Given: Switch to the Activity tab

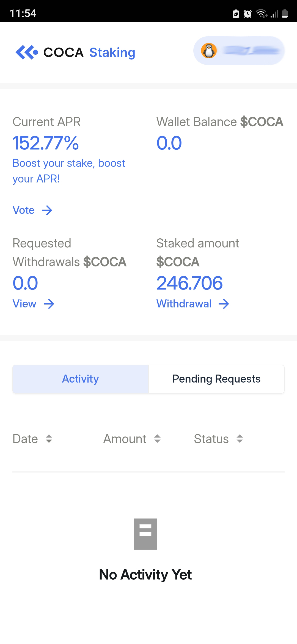Looking at the screenshot, I should click(81, 379).
